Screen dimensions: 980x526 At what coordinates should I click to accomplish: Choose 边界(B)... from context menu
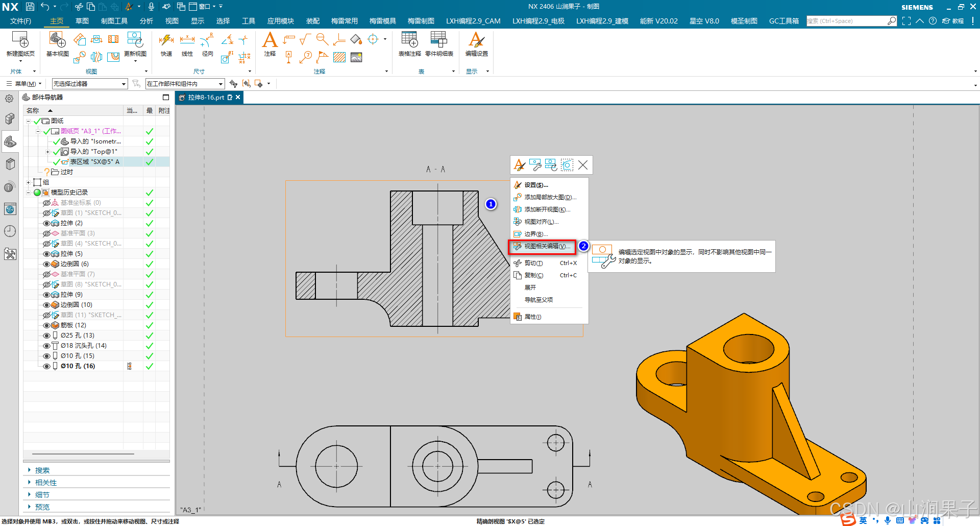tap(536, 234)
